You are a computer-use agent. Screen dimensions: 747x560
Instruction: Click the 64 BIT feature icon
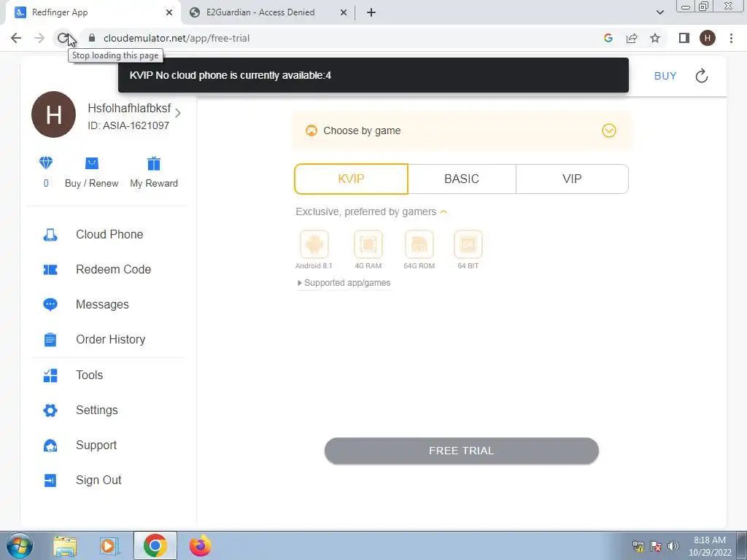[468, 244]
